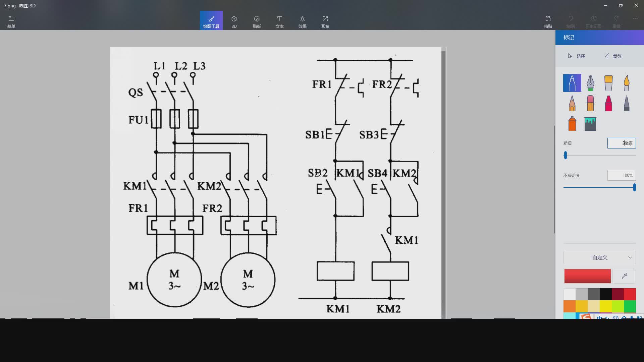
Task: Select the Pixel pen tool
Action: click(x=627, y=103)
